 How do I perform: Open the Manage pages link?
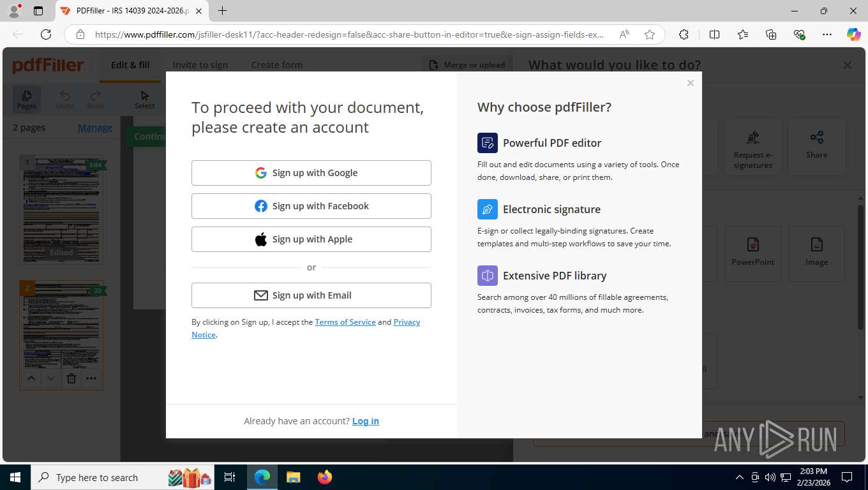coord(95,128)
